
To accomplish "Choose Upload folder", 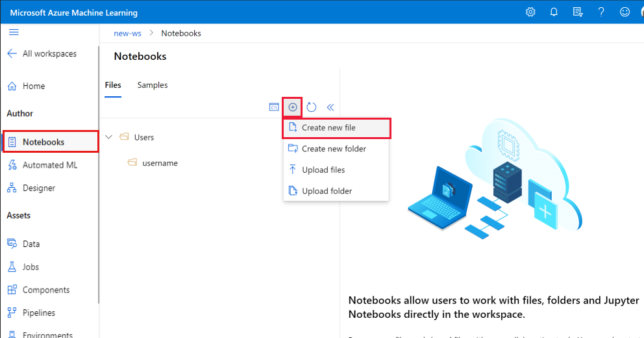I will click(x=336, y=191).
